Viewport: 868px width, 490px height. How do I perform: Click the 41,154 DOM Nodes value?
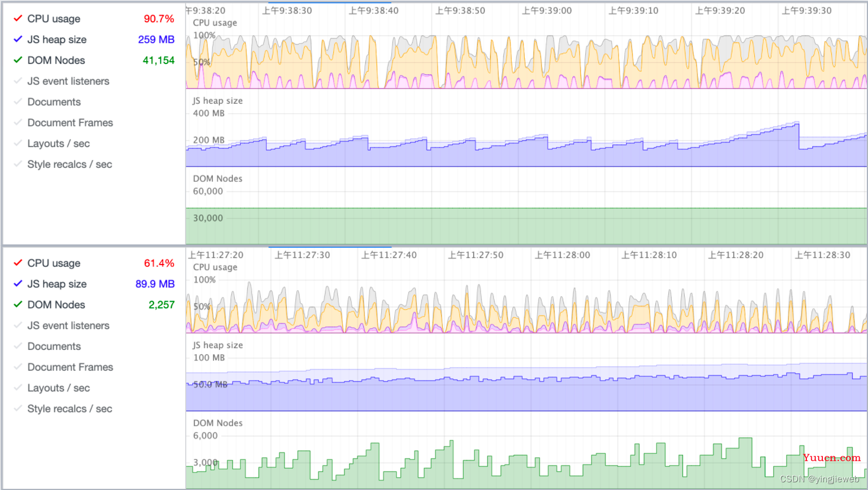158,60
